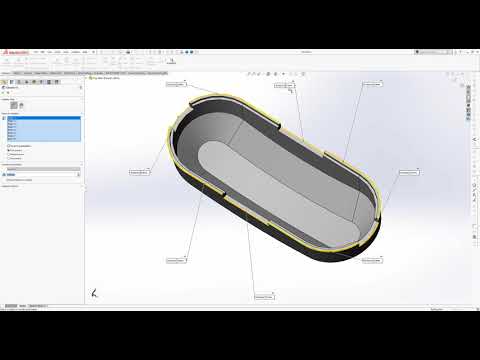Click the fillet radius value field
The height and width of the screenshot is (360, 480).
point(42,174)
